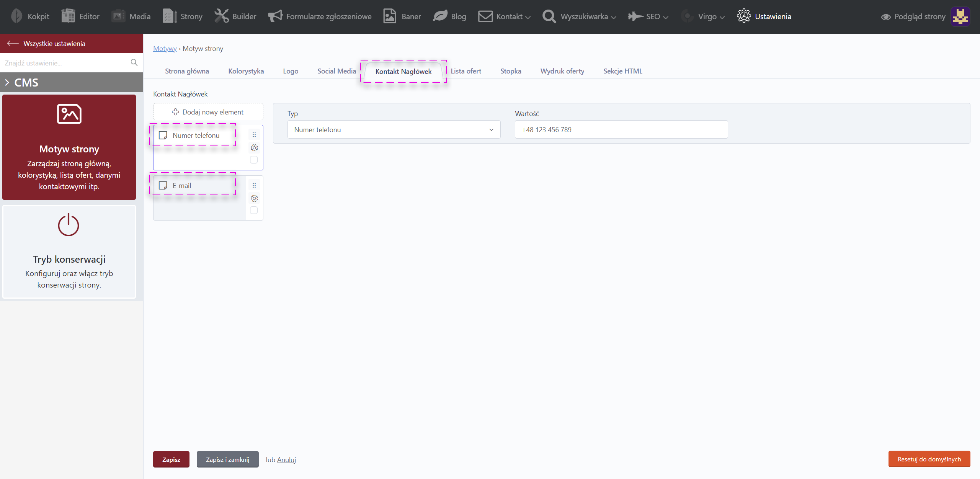Open the Baner image icon
This screenshot has width=980, height=479.
click(x=390, y=16)
